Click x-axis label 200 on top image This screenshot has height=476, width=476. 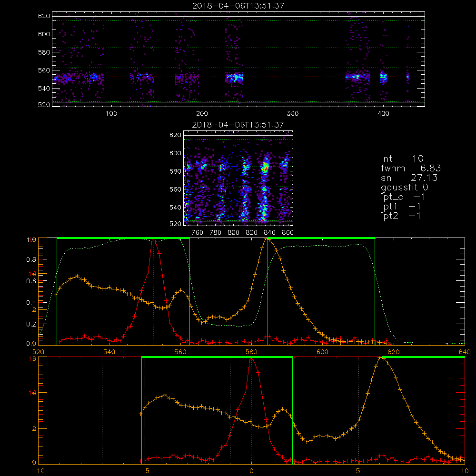click(x=202, y=114)
